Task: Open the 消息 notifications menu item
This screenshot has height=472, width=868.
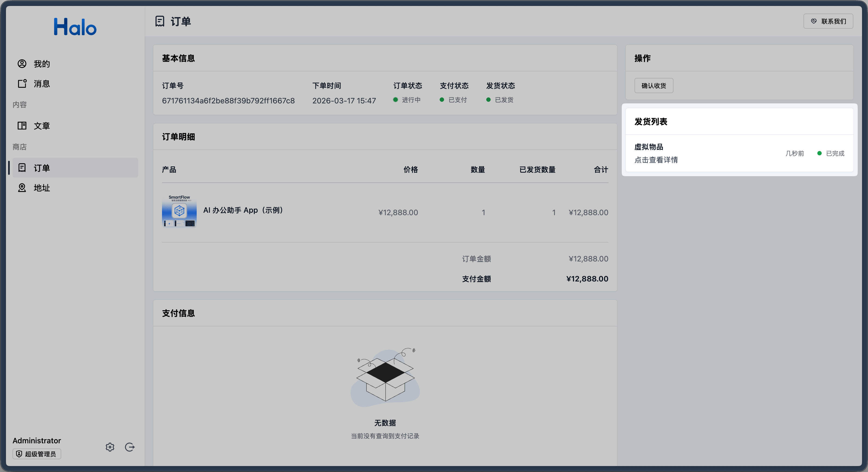Action: coord(41,84)
